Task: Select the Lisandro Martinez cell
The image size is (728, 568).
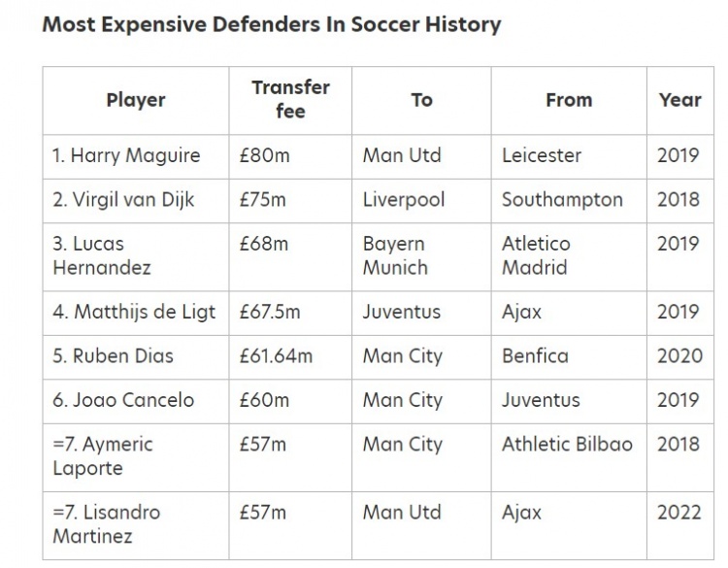Action: (x=107, y=522)
